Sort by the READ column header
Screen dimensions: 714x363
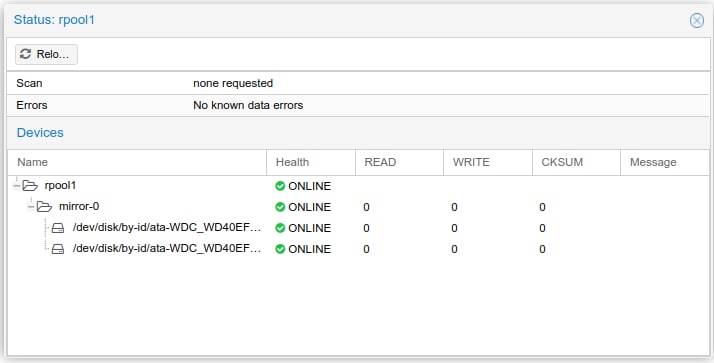[399, 162]
